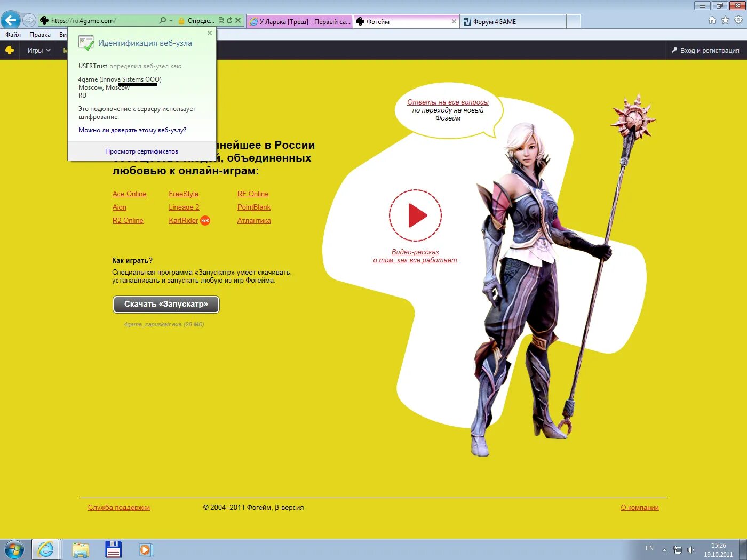Close the 'Фогейм' tab
The width and height of the screenshot is (747, 560).
point(454,21)
